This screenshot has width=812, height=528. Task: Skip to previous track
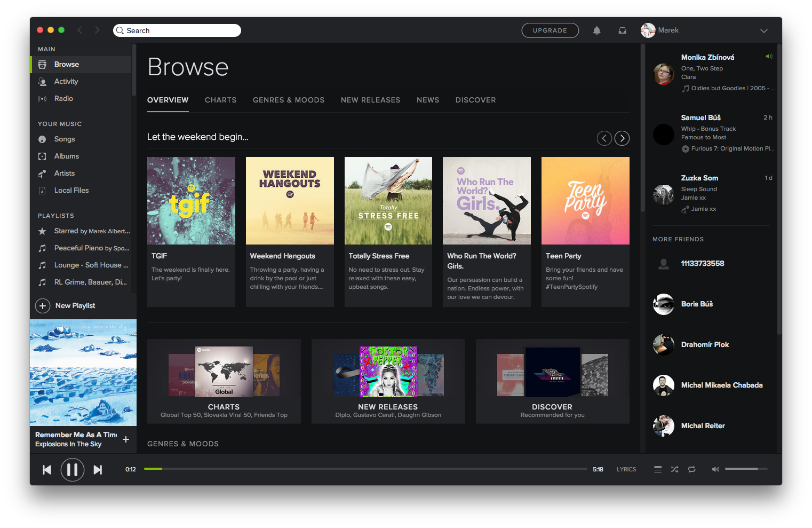tap(47, 470)
